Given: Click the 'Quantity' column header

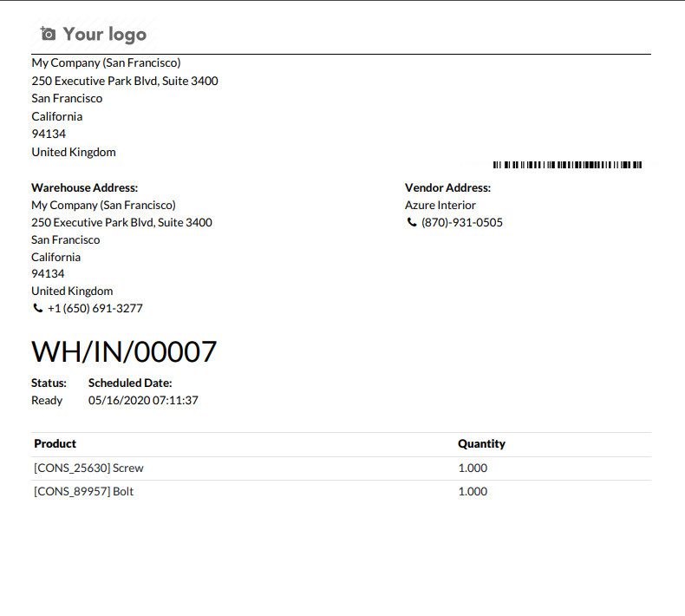Looking at the screenshot, I should pyautogui.click(x=481, y=443).
